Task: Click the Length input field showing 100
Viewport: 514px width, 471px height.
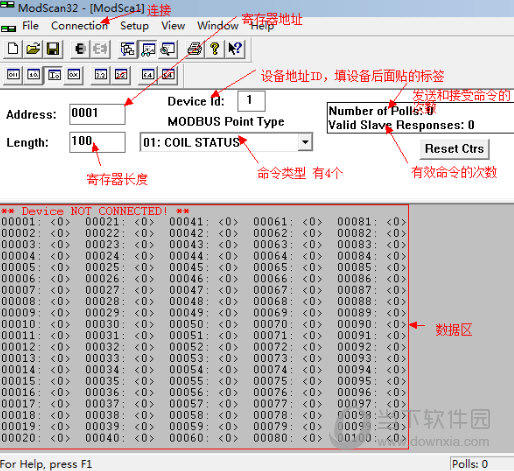Action: click(x=97, y=142)
